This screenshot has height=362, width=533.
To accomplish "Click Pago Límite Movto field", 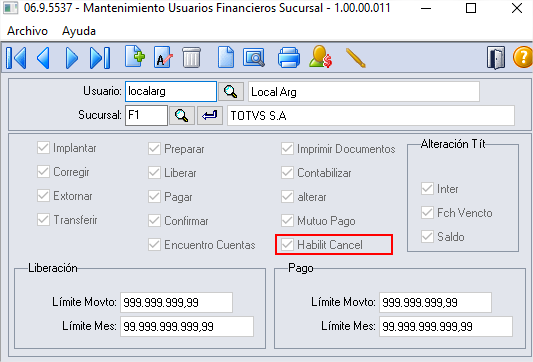I will point(435,302).
